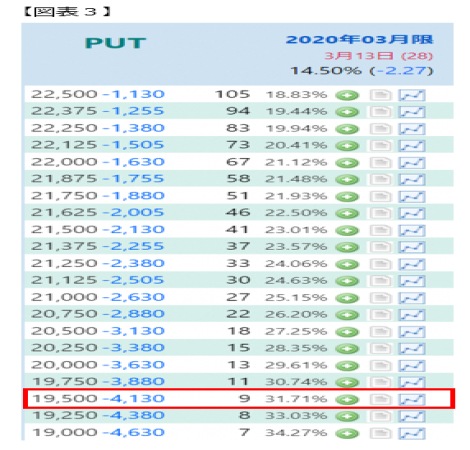The width and height of the screenshot is (470, 450).
Task: Click the 2020年03月限 header
Action: (x=359, y=40)
